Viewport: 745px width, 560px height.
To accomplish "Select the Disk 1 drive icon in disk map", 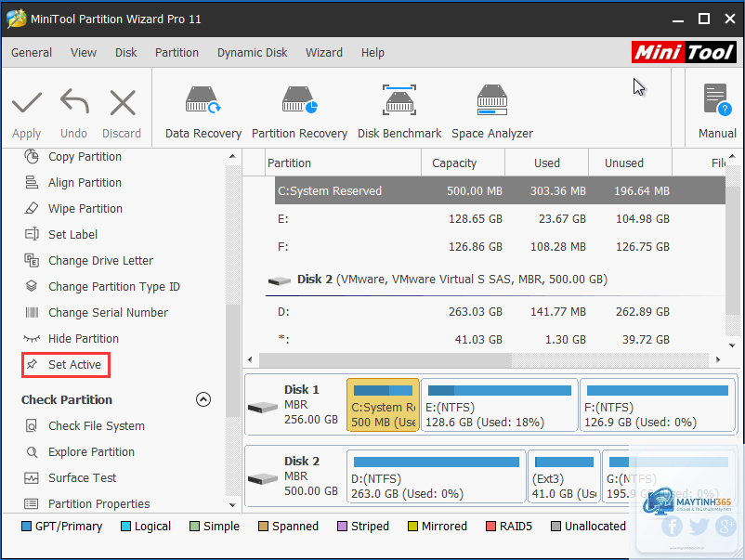I will click(x=263, y=407).
